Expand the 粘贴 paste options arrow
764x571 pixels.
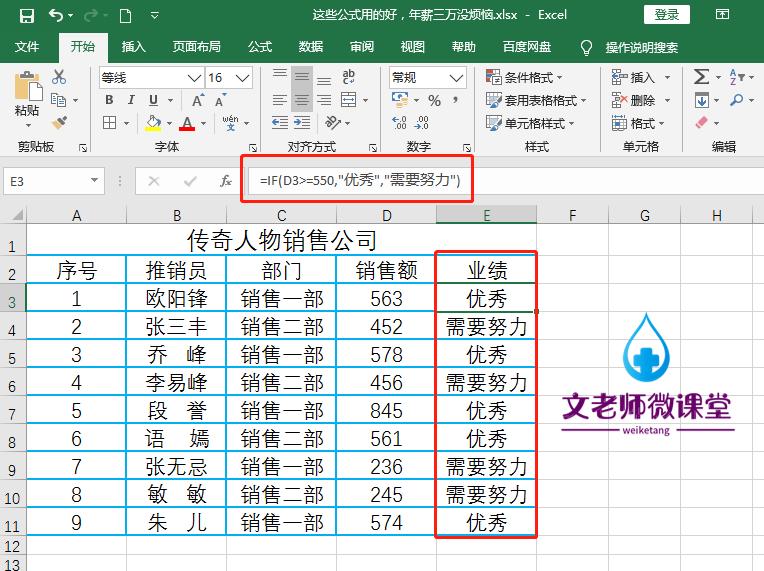click(28, 126)
